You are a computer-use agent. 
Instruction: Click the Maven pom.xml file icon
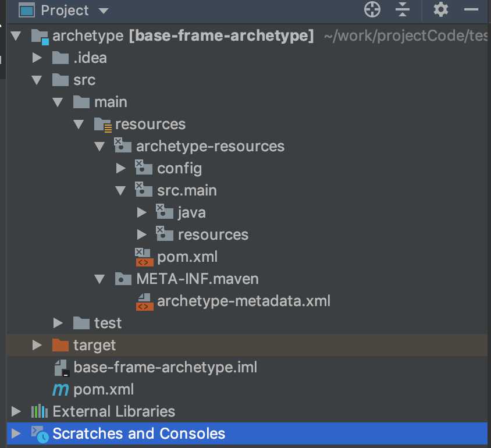[x=60, y=389]
